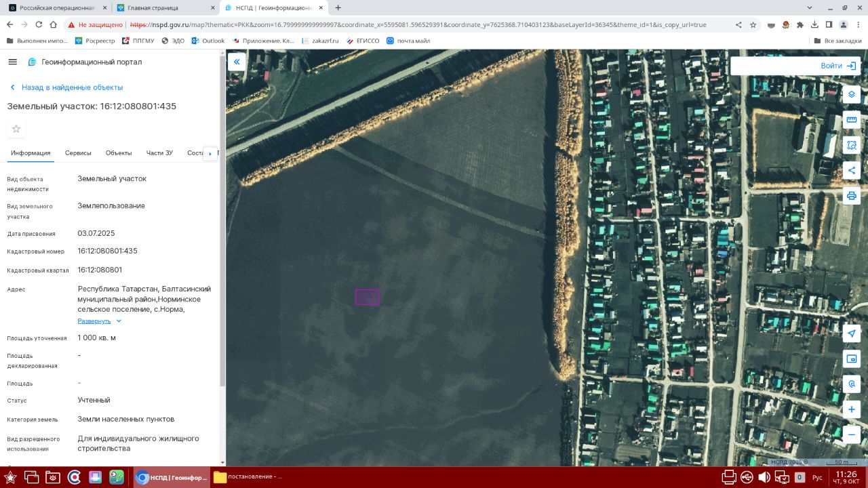Zoom in the map with plus
The image size is (868, 488).
[852, 409]
